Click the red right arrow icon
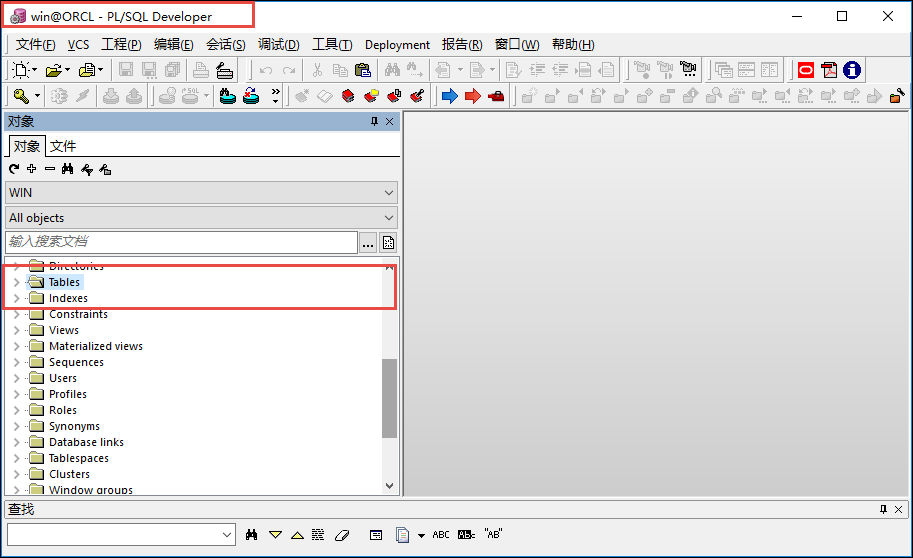This screenshot has width=913, height=558. click(473, 96)
